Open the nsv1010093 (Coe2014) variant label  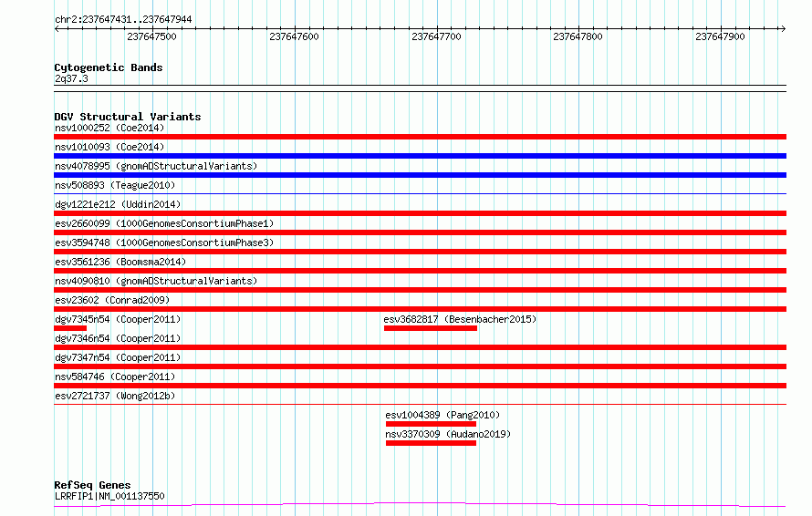(x=109, y=147)
